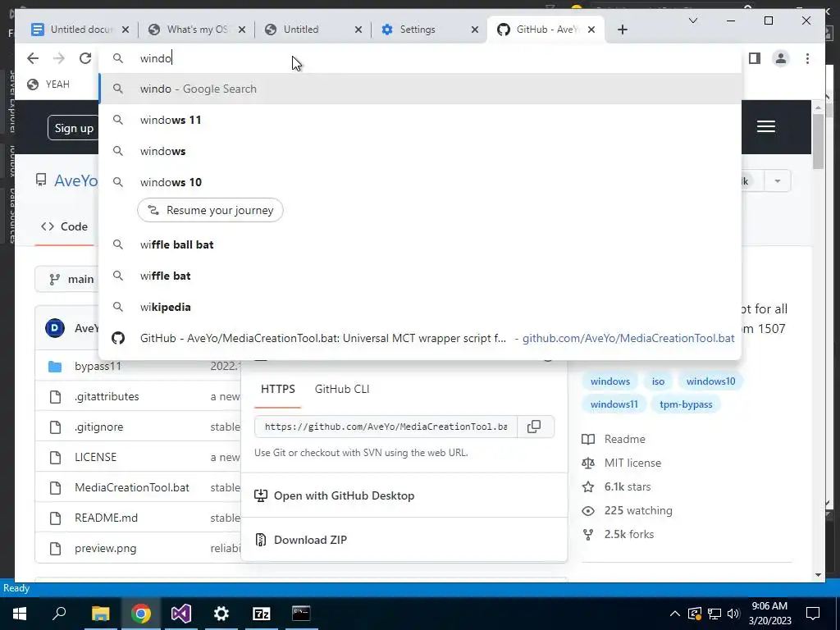Click the 'windows10' topic tag
The width and height of the screenshot is (840, 630).
[710, 381]
